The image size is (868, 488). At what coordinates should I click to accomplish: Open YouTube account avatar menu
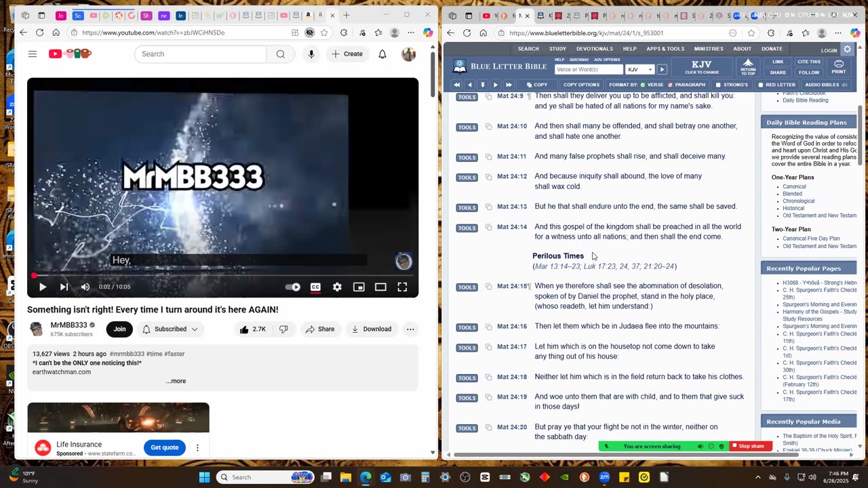coord(408,54)
